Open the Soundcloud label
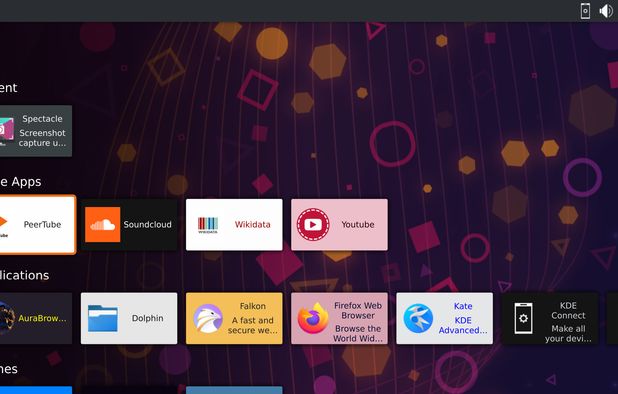Screen dimensions: 618x394 (147, 225)
